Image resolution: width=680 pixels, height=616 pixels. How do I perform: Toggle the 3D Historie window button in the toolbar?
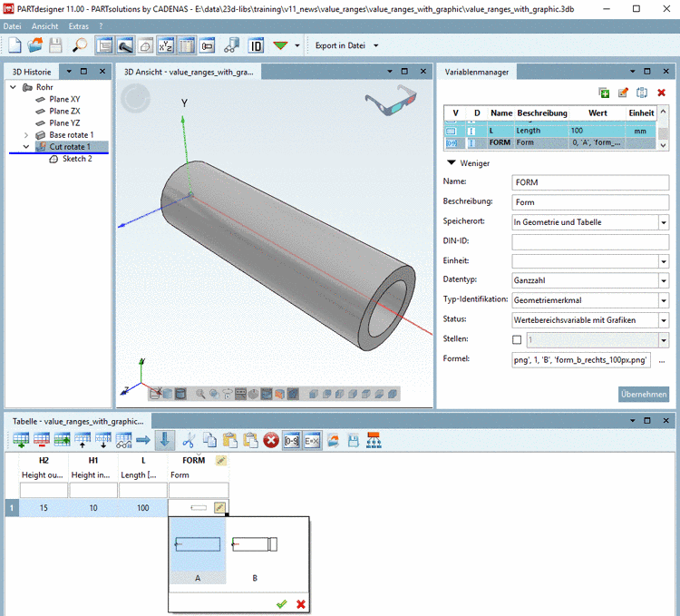pos(104,45)
